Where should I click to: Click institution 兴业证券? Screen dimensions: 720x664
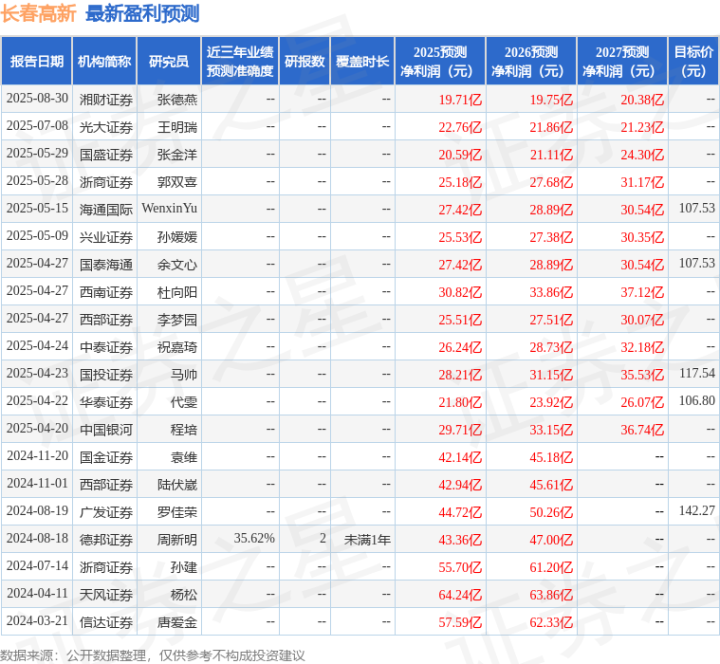tap(106, 237)
